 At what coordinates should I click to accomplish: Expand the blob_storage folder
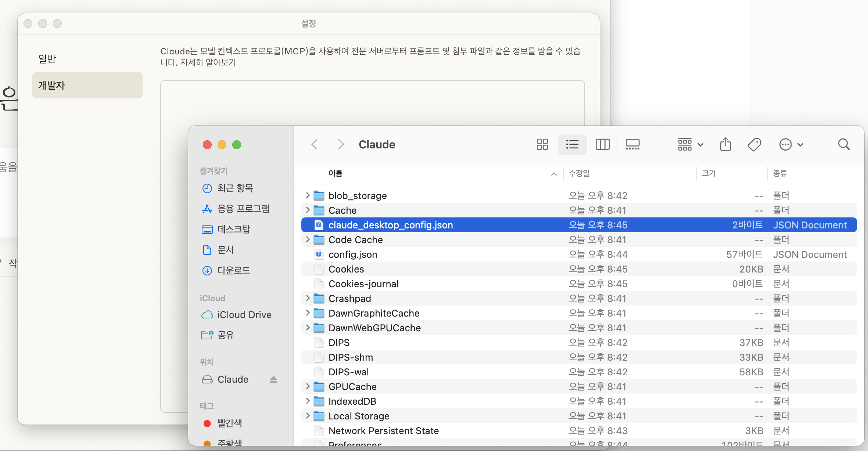pyautogui.click(x=308, y=195)
